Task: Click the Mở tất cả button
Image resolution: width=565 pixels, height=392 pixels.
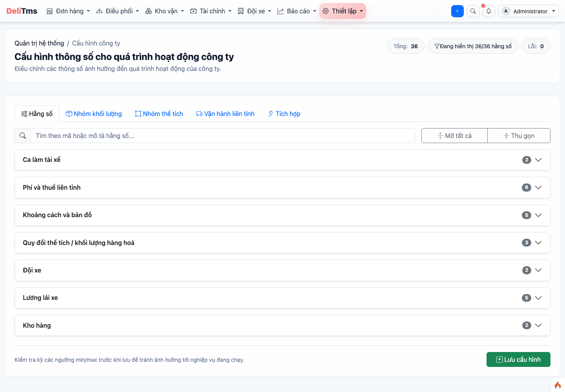Action: pyautogui.click(x=454, y=136)
